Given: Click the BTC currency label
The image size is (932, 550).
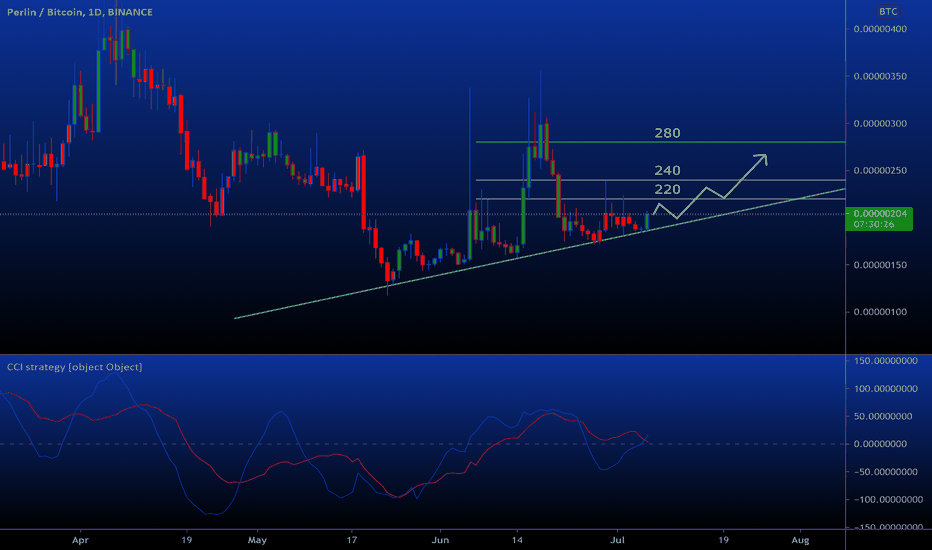Looking at the screenshot, I should tap(888, 11).
